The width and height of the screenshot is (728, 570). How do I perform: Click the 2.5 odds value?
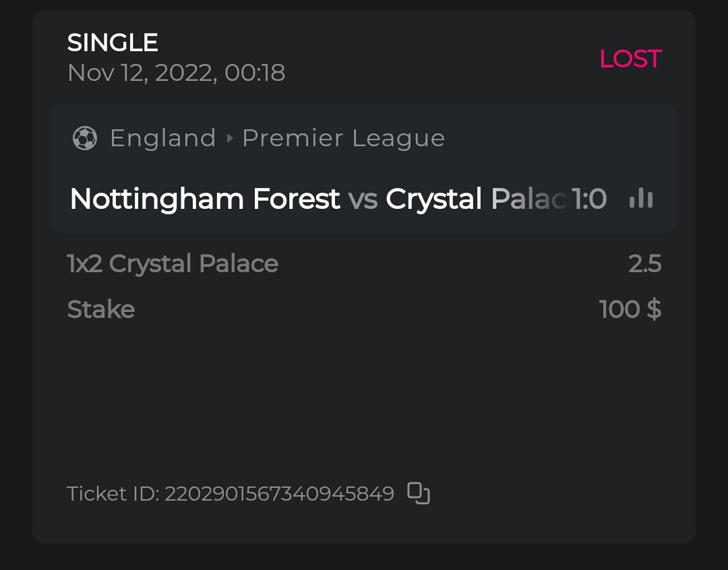[x=644, y=264]
